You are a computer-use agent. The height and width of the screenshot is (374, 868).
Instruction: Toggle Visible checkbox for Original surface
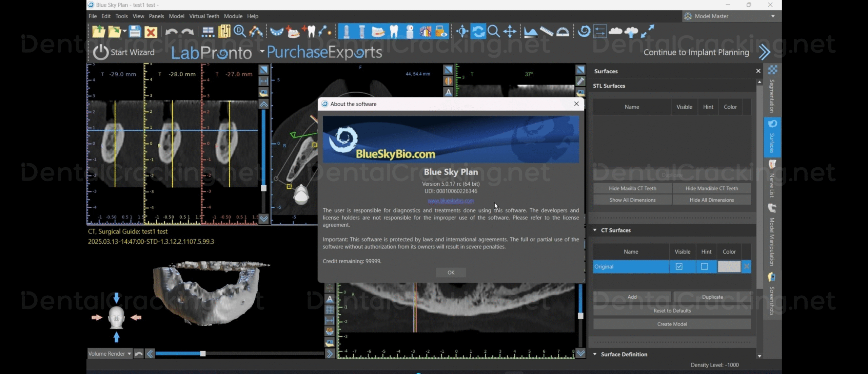679,266
